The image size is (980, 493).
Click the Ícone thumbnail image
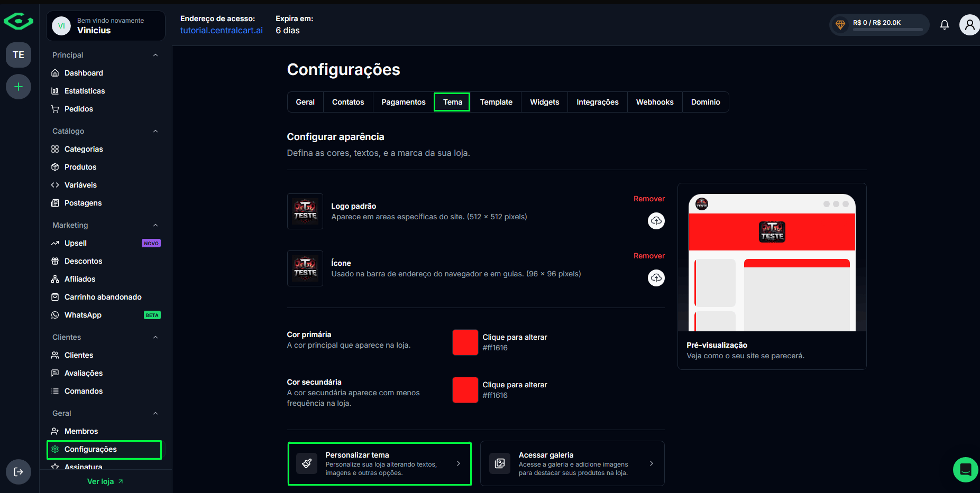tap(305, 268)
